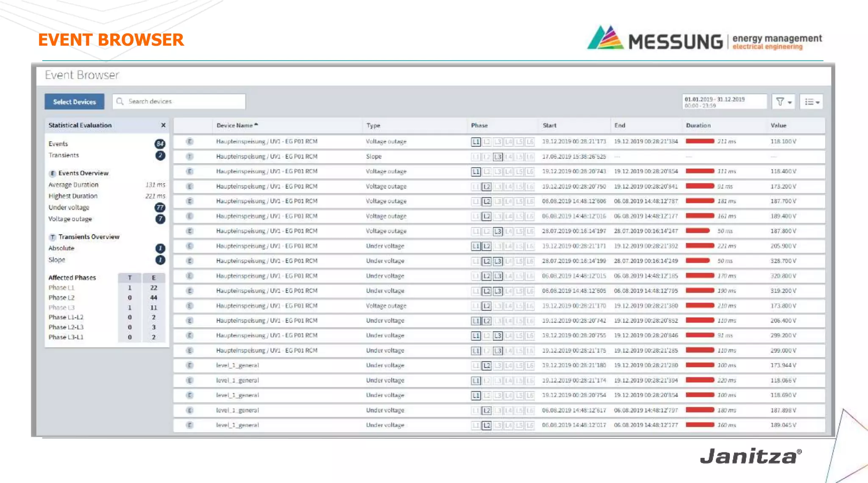This screenshot has height=483, width=868.
Task: Click the search magnifier icon
Action: [120, 101]
